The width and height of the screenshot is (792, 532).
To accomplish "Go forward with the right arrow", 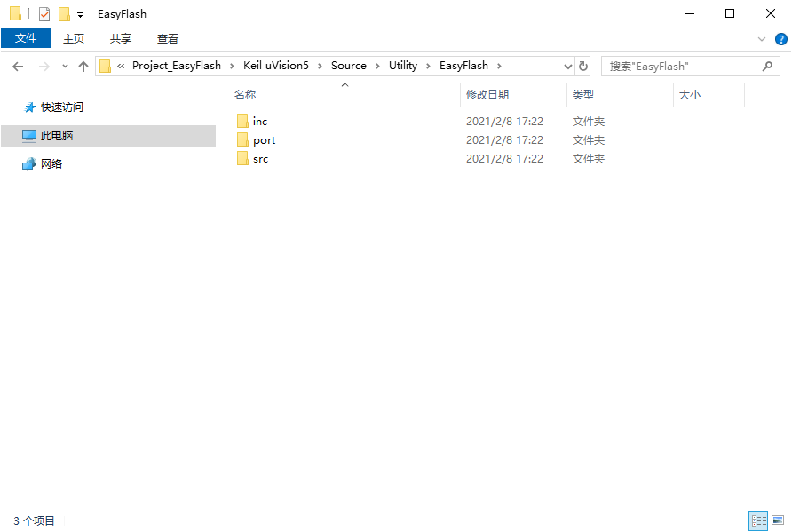I will coord(44,67).
